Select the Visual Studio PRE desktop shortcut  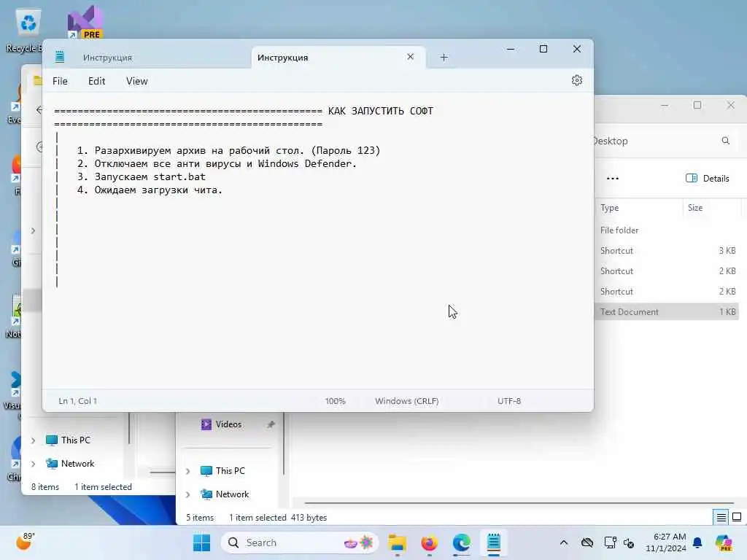[x=85, y=23]
